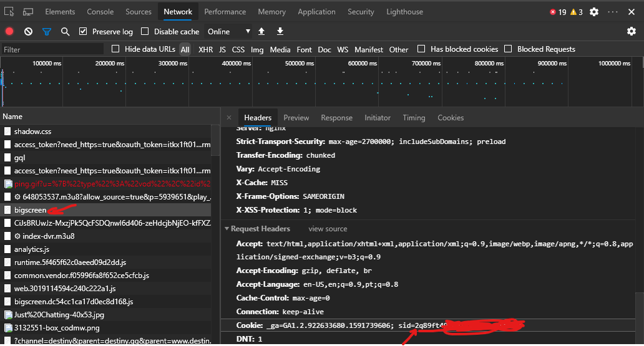Screen dimensions: 644x346
Task: Go to the Memory tab
Action: click(x=272, y=12)
